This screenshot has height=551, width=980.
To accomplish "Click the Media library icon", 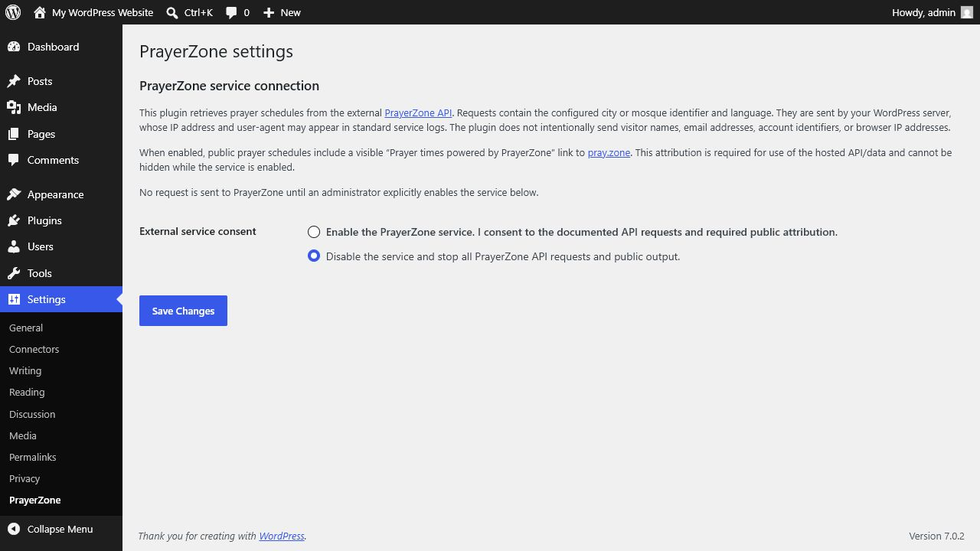I will click(x=14, y=107).
